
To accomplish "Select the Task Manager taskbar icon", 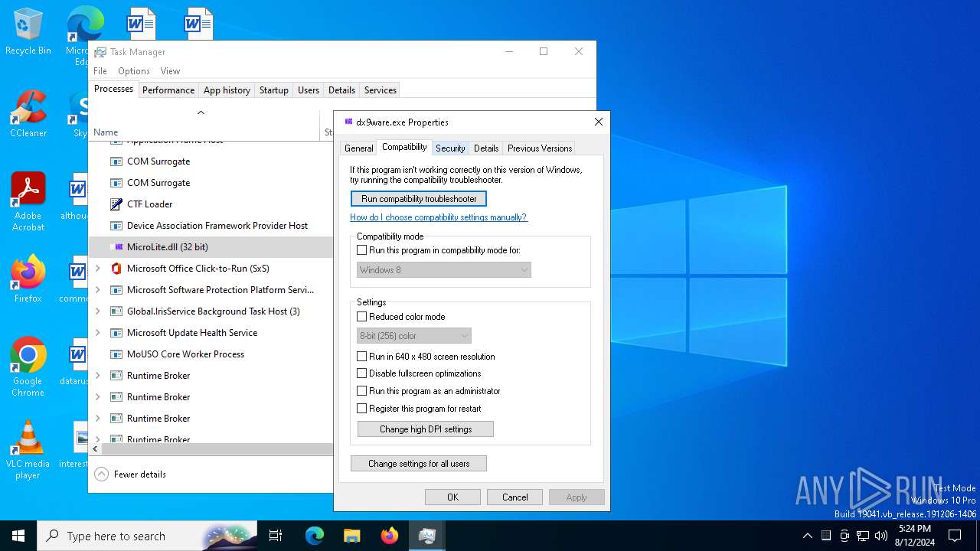I will 427,536.
